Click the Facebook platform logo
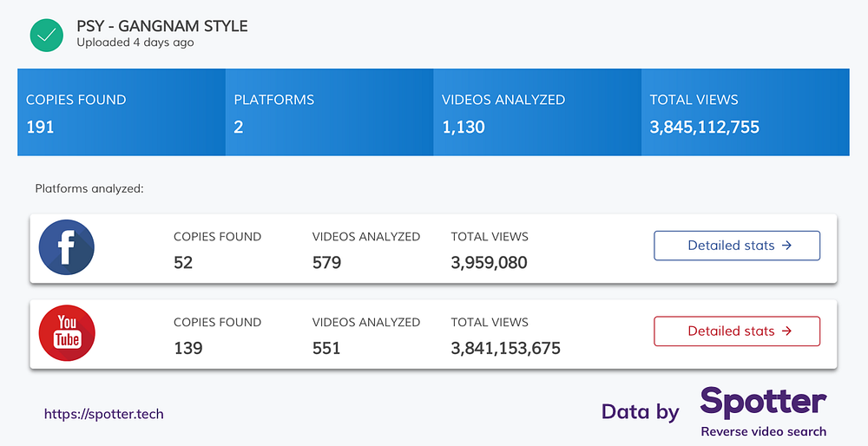 (67, 247)
